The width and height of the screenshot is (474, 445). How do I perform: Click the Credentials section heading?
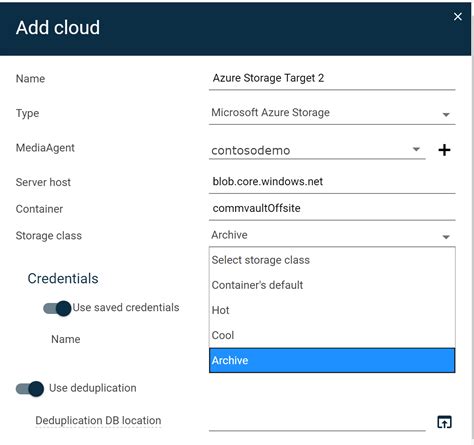pyautogui.click(x=63, y=279)
